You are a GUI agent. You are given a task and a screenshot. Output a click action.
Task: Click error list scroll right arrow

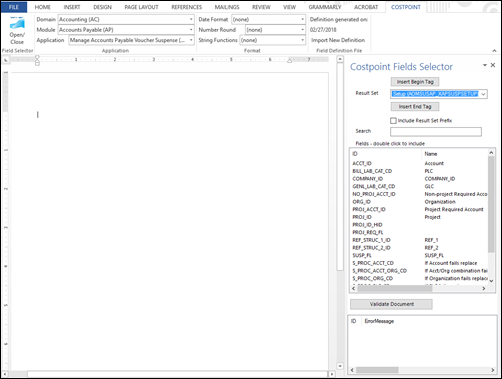tap(493, 370)
